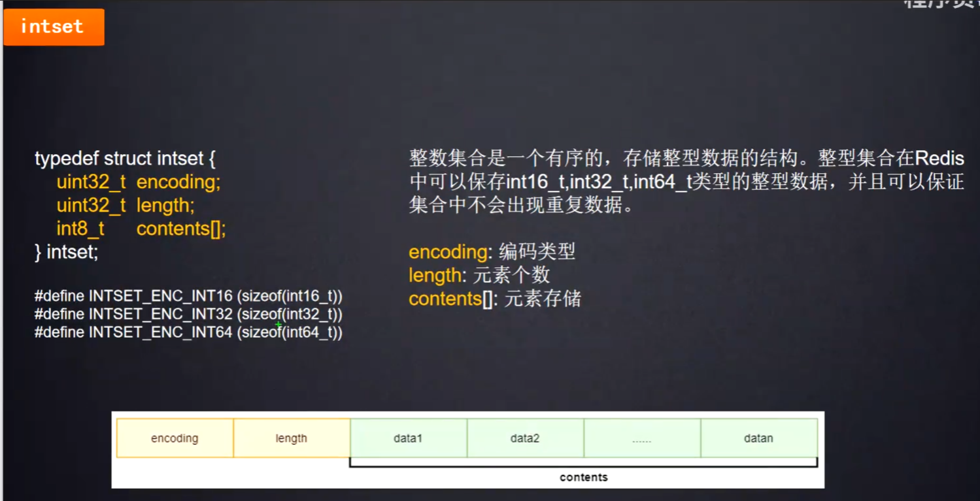Viewport: 980px width, 501px height.
Task: Click the INTSET_ENC_INT16 define line
Action: coord(188,297)
